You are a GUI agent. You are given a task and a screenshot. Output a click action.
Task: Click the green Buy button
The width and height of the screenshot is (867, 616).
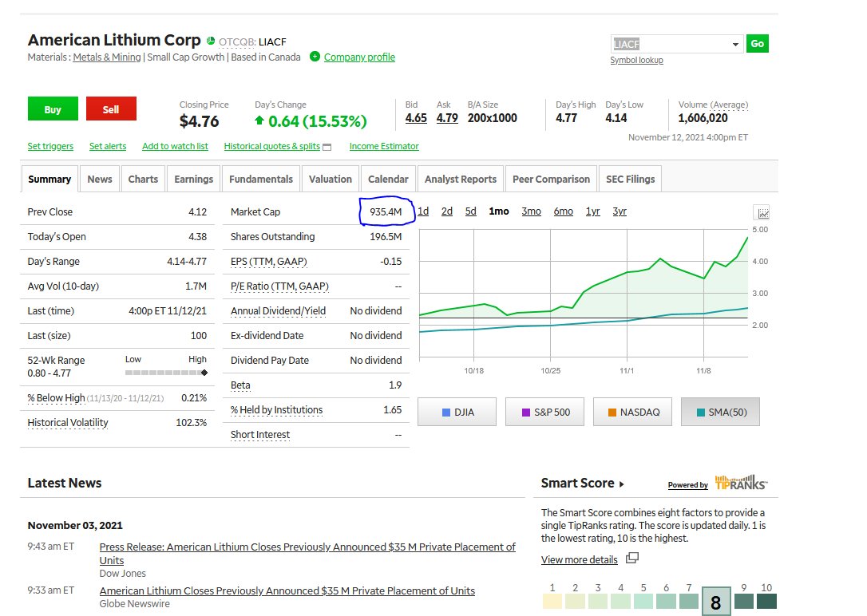(x=53, y=109)
